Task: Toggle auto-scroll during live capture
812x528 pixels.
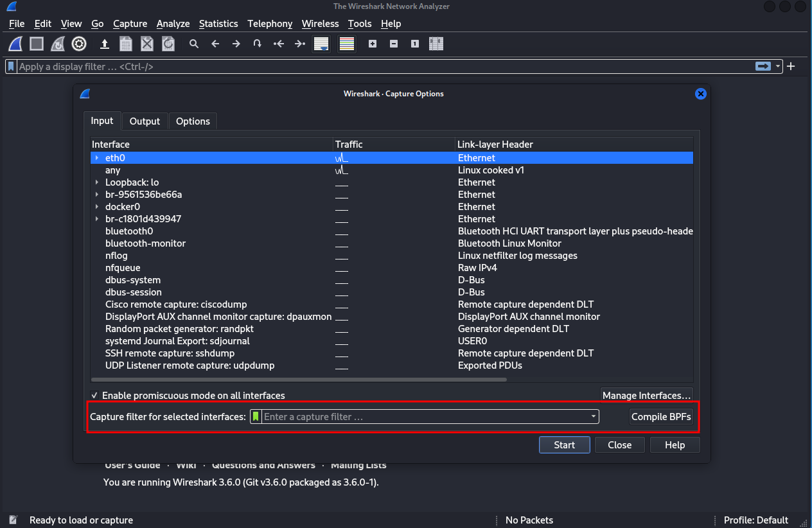Action: point(321,44)
